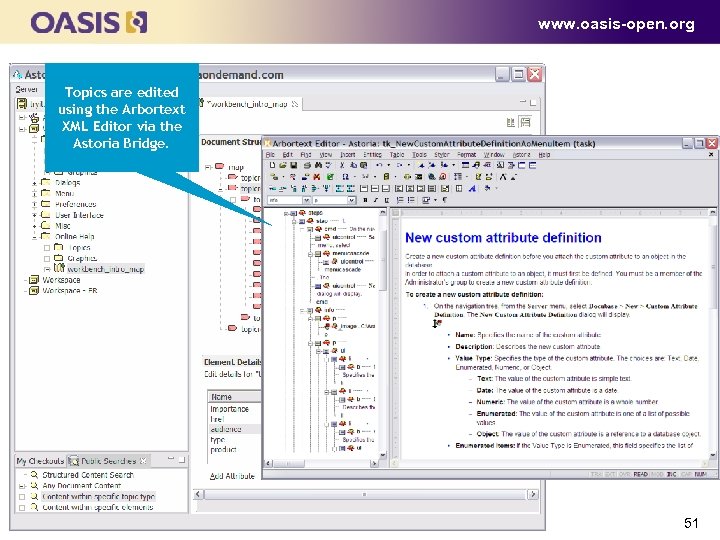Image resolution: width=720 pixels, height=540 pixels.
Task: Toggle Underline formatting in Arbortext Editor
Action: (387, 200)
